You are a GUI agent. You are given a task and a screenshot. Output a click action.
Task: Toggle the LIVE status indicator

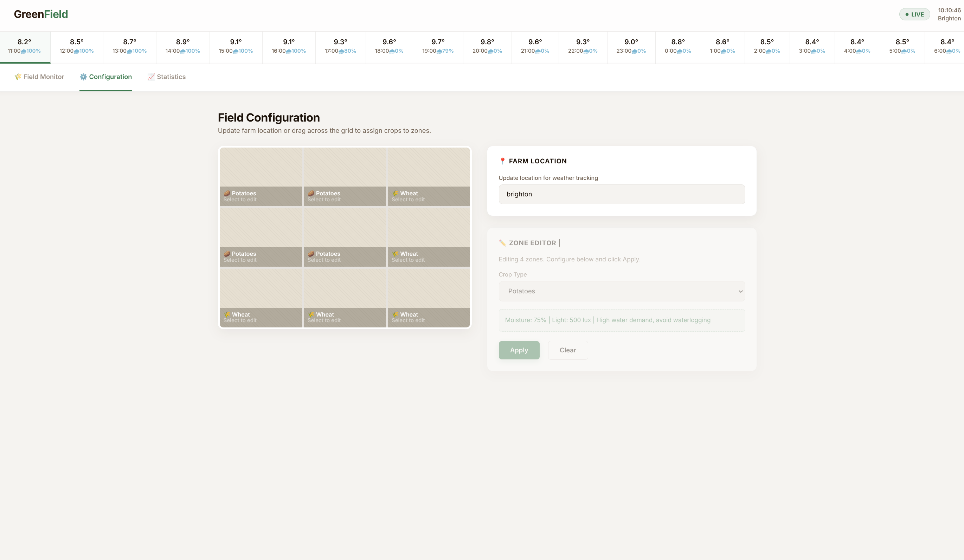914,14
